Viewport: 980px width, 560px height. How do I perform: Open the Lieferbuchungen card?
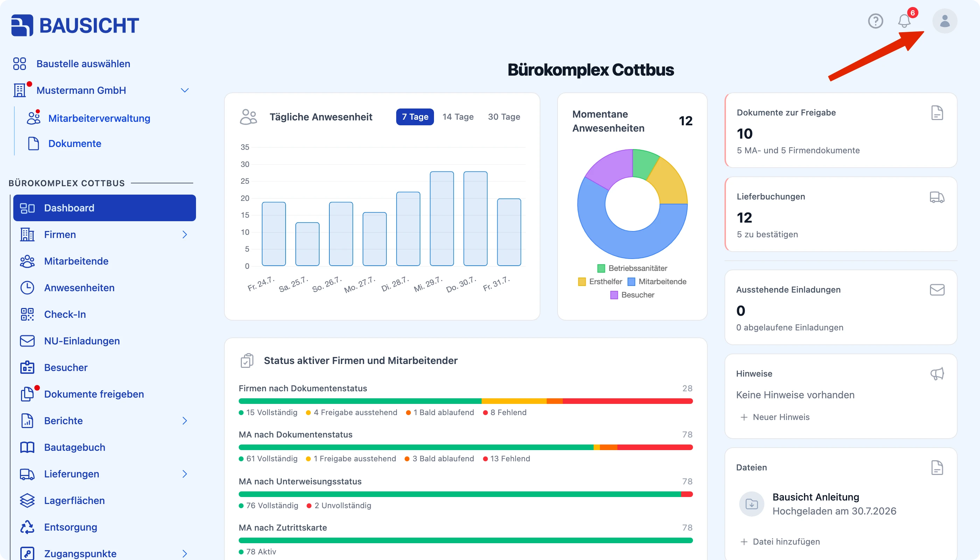pos(841,214)
